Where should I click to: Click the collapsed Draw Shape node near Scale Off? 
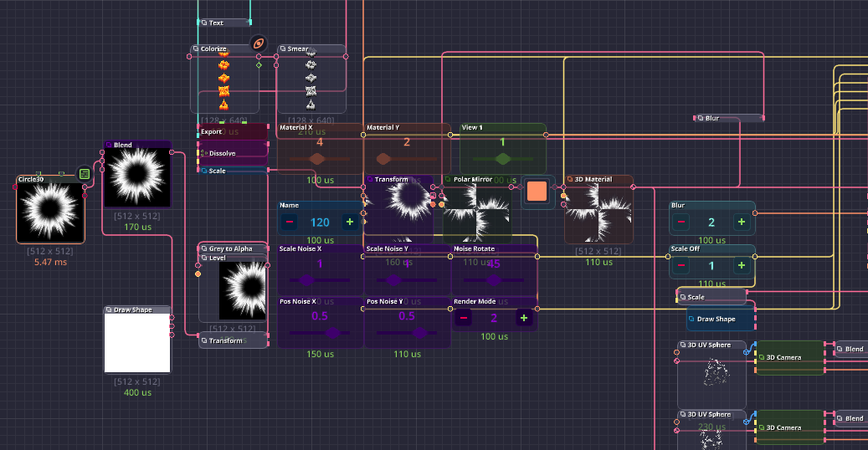721,320
